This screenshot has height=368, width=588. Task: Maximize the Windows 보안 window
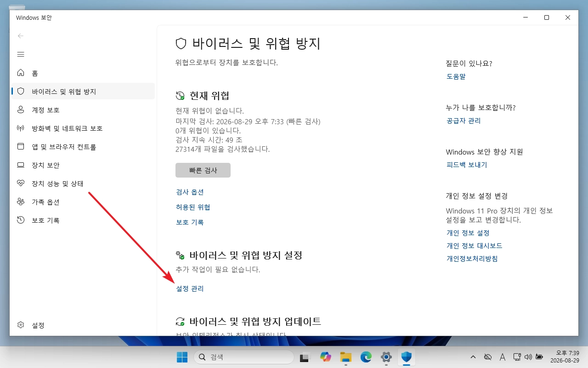coord(547,17)
